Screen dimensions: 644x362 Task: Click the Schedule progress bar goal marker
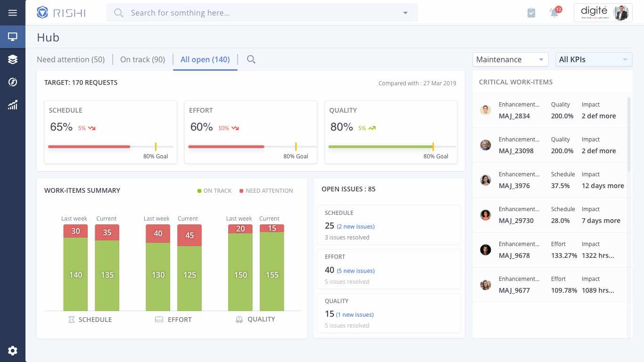pyautogui.click(x=156, y=147)
